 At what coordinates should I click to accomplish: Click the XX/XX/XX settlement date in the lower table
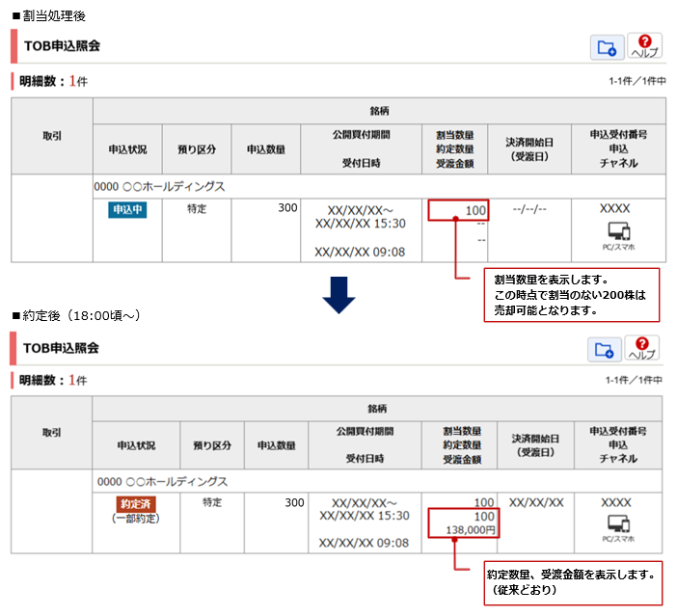pos(536,503)
